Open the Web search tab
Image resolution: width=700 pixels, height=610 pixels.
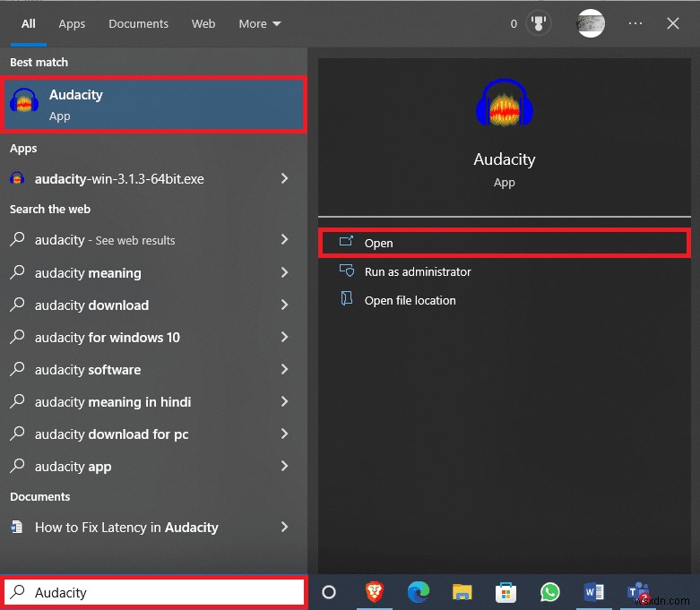tap(203, 23)
